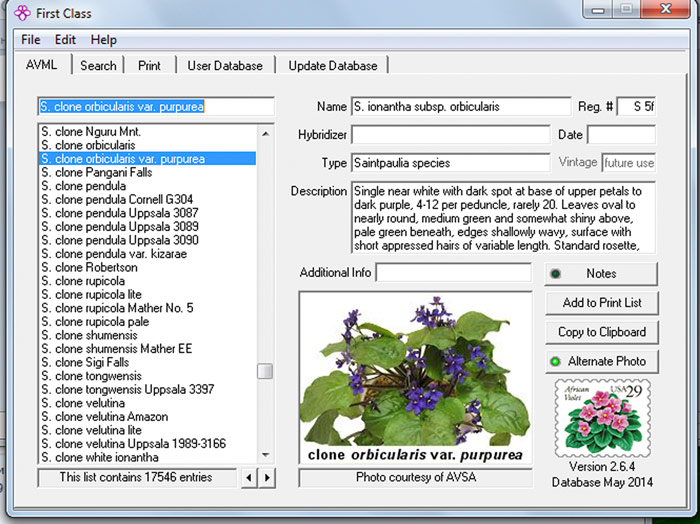Click 'Database May 2014' text

click(x=602, y=482)
